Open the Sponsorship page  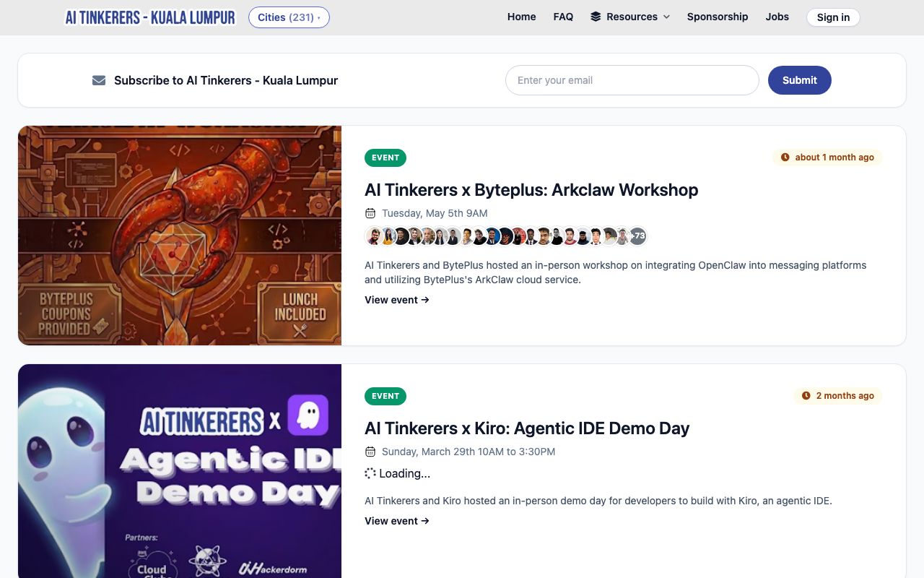click(718, 17)
